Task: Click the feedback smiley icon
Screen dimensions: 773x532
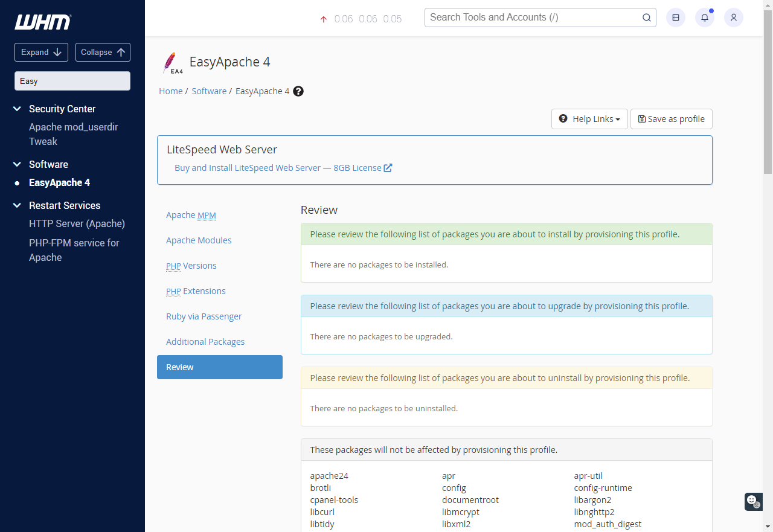Action: pos(753,501)
